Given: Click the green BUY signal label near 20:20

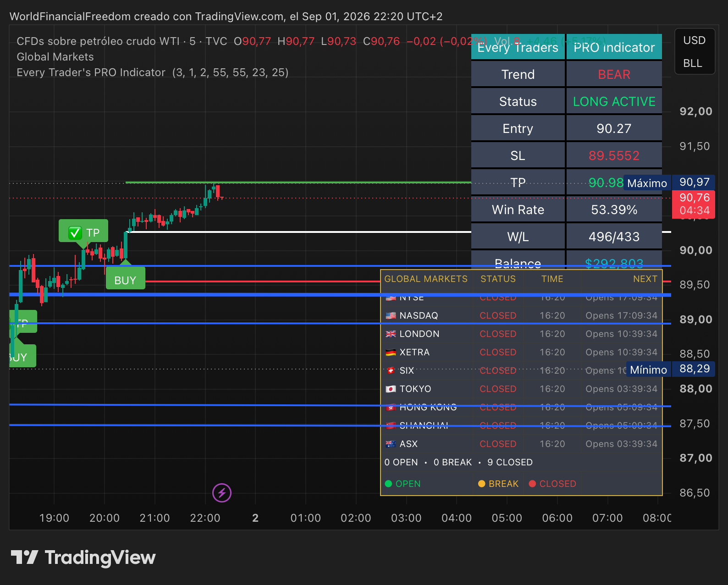Looking at the screenshot, I should coord(125,278).
